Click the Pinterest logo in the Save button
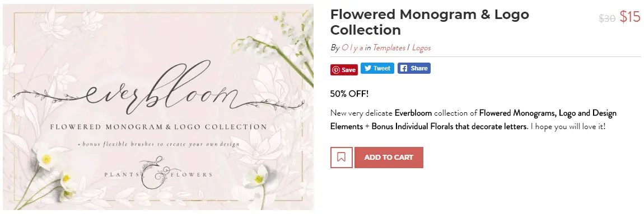The height and width of the screenshot is (214, 644). click(x=337, y=70)
